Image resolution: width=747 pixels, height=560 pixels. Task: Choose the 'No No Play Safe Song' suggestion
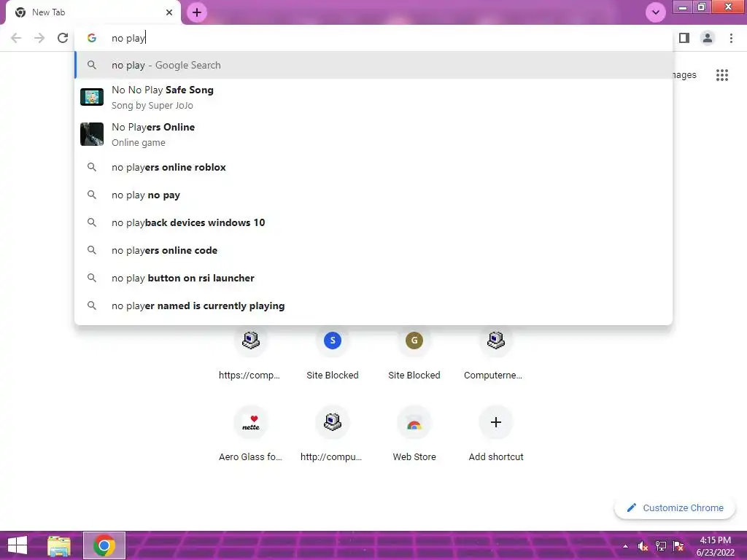pyautogui.click(x=374, y=97)
